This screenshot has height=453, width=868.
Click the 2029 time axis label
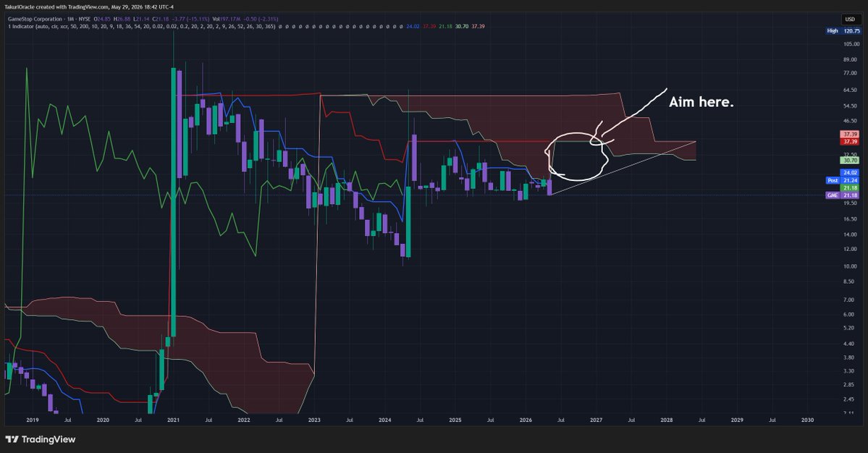[737, 420]
